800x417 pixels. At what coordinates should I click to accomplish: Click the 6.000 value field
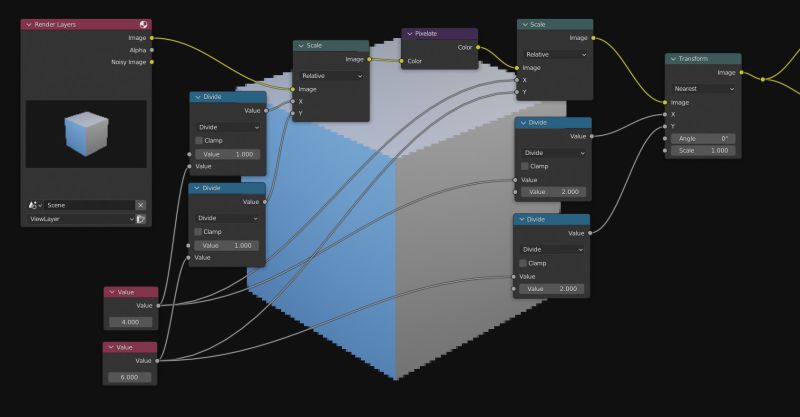(130, 377)
